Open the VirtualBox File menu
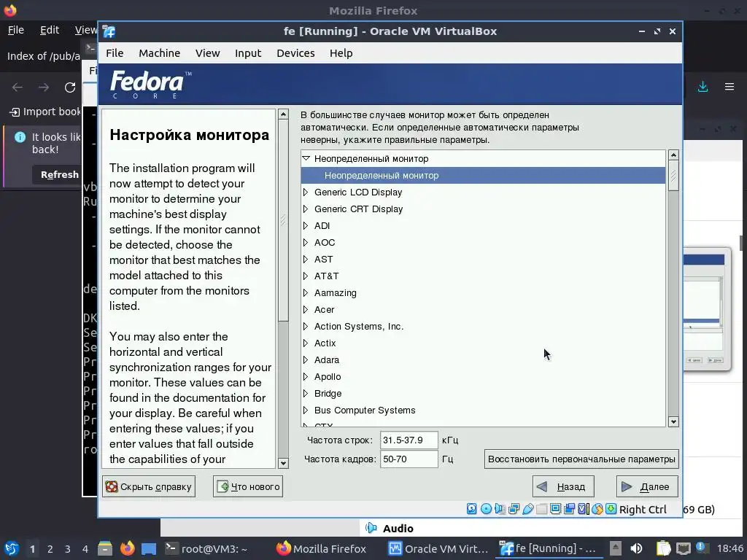The width and height of the screenshot is (747, 560). pos(115,53)
